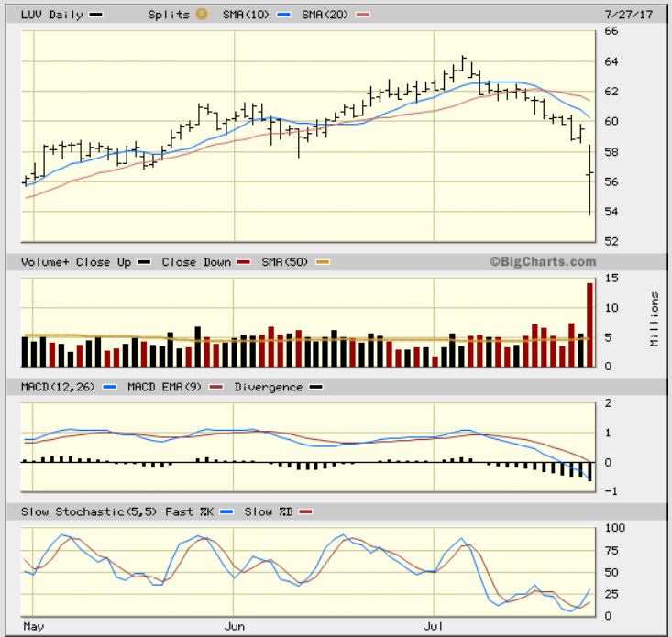672x637 pixels.
Task: Click the SMA(50) gold legend swatch
Action: click(323, 262)
